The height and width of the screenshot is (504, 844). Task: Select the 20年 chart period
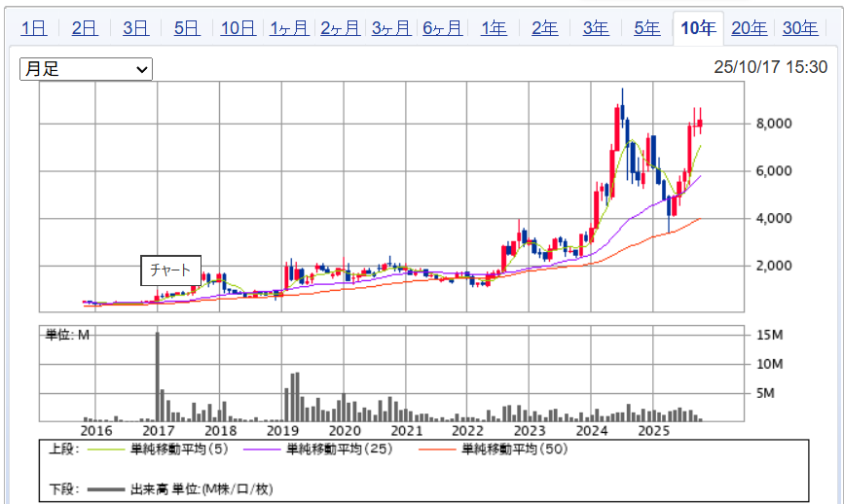[749, 28]
